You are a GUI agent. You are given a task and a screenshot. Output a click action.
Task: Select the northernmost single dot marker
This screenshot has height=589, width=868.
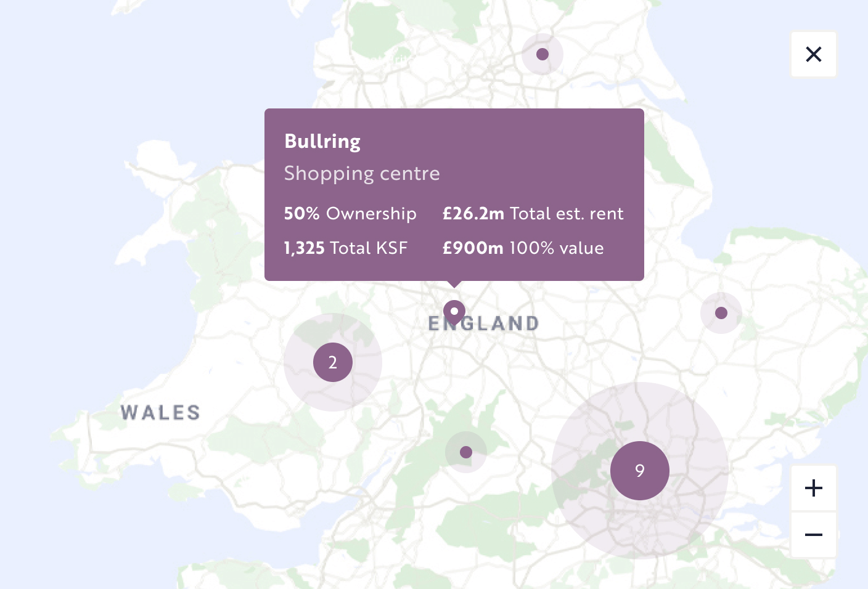pos(542,54)
